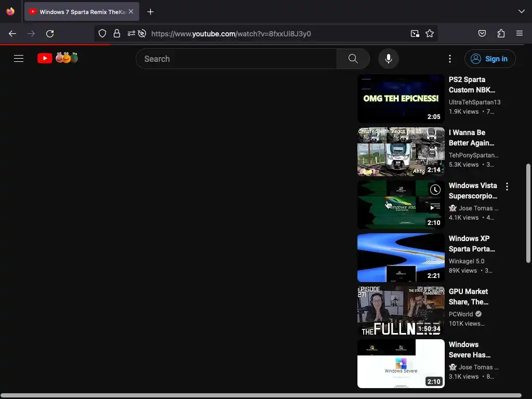Click the horizontal page scrollbar

pos(261,395)
